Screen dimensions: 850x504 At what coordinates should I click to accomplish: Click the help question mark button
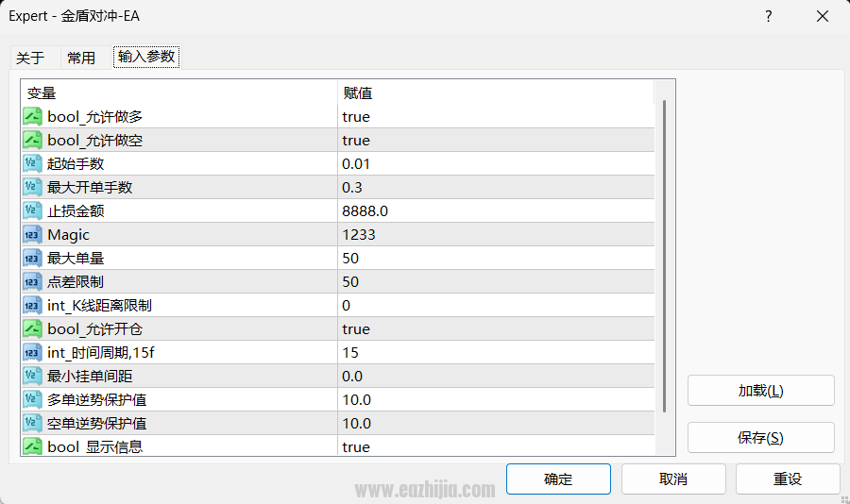click(x=768, y=16)
